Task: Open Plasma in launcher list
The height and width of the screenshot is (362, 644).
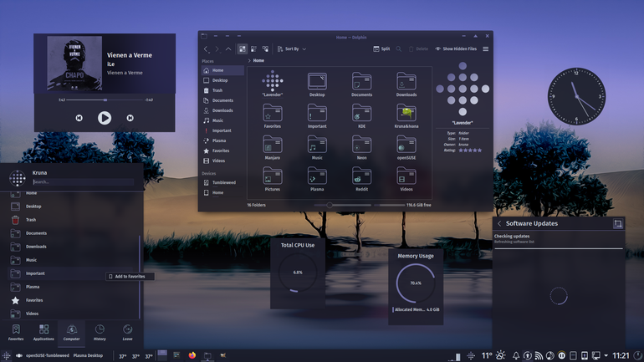Action: [73, 287]
